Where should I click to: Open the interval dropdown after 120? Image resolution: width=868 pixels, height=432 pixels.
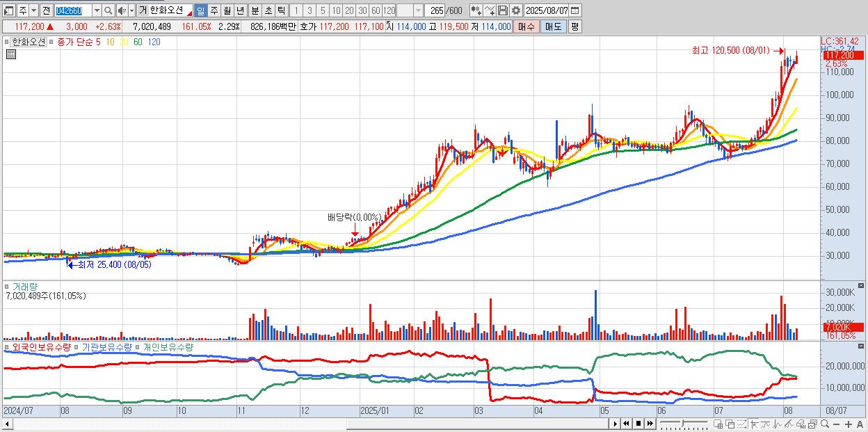tap(418, 10)
